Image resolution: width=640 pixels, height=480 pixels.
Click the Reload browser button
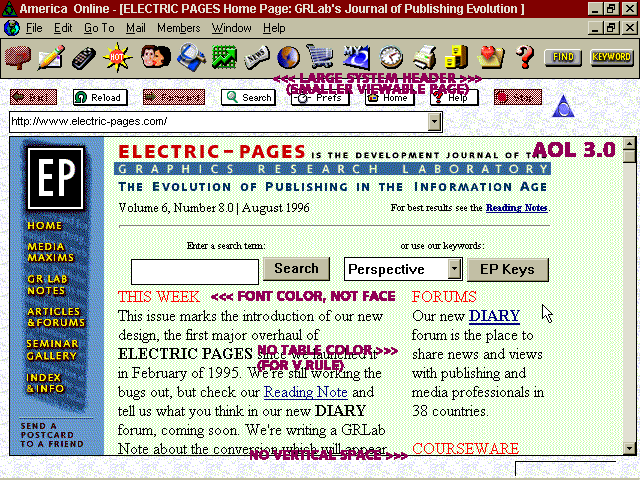click(98, 97)
